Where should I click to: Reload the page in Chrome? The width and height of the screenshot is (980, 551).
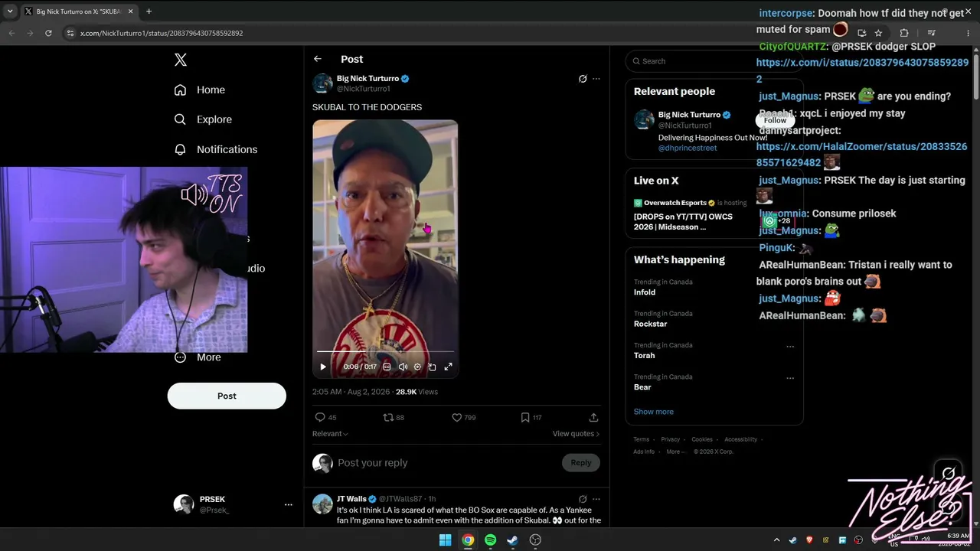tap(48, 33)
